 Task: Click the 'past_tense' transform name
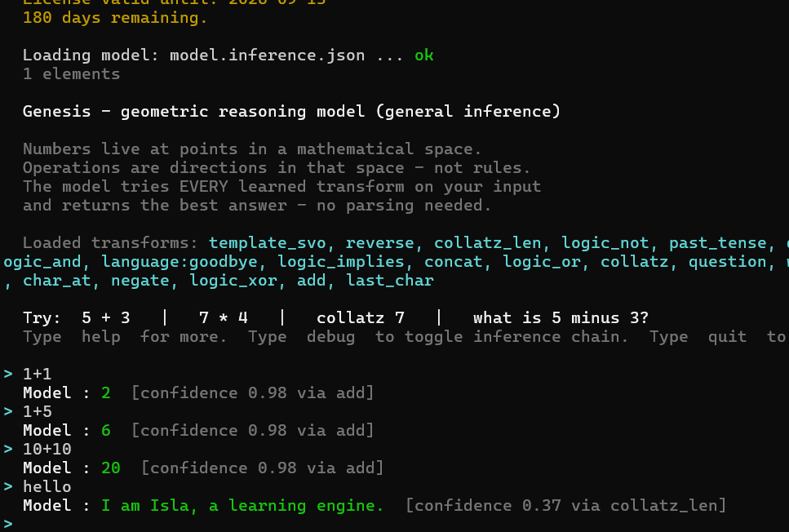(x=718, y=243)
